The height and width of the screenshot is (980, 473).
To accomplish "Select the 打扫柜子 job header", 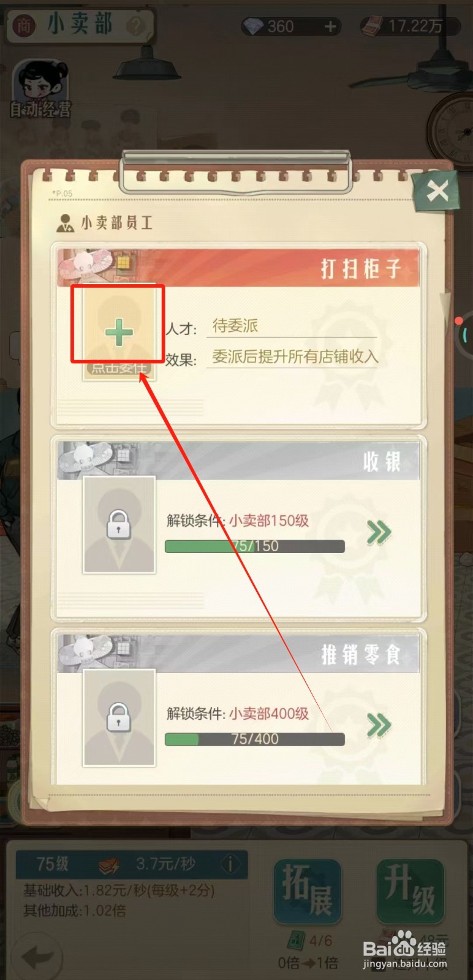I will pyautogui.click(x=238, y=268).
